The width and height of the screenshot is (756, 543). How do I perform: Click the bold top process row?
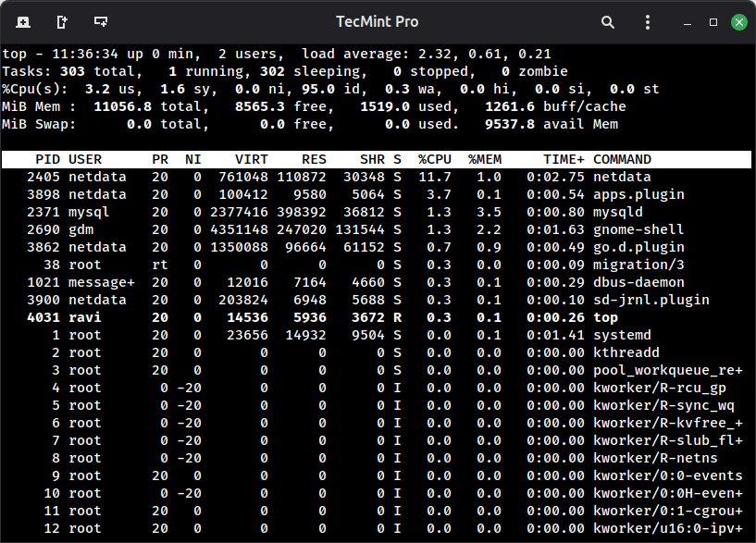(x=370, y=318)
